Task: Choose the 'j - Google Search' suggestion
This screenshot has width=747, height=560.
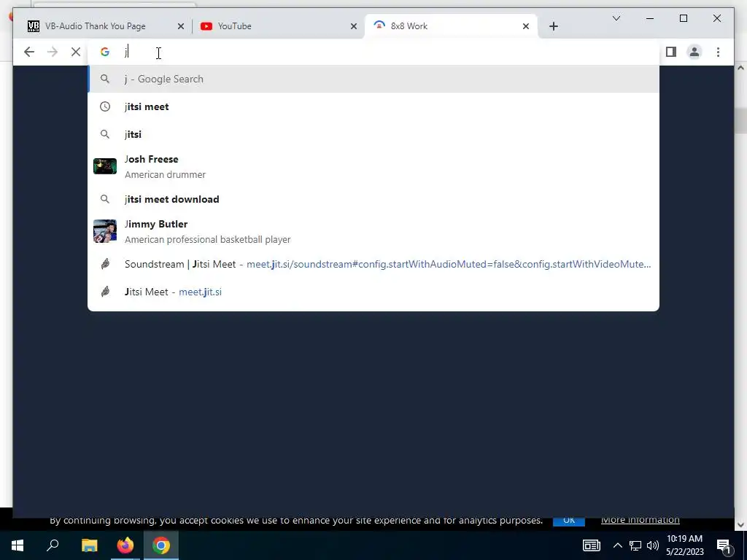Action: coord(373,79)
